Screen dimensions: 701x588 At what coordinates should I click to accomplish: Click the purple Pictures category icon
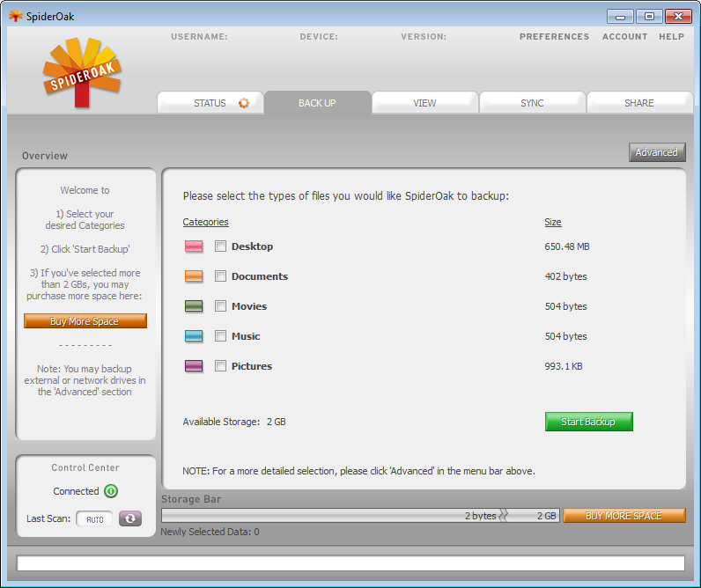point(194,367)
